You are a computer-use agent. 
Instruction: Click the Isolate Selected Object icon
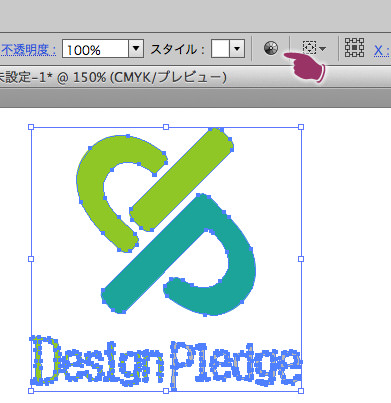coord(309,48)
